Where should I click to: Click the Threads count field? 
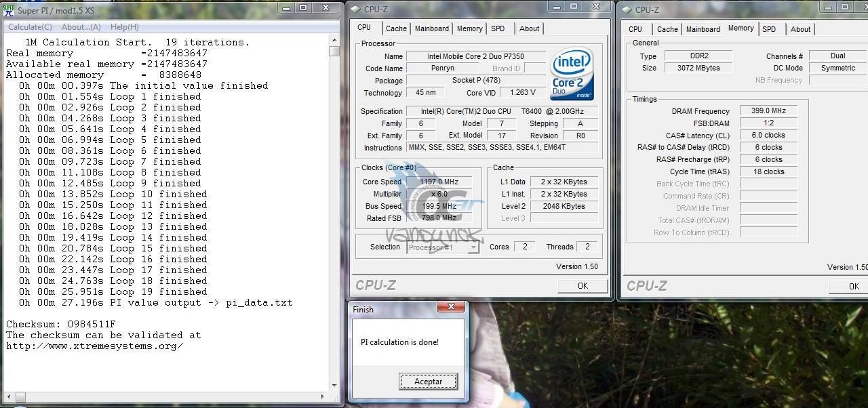pos(587,247)
